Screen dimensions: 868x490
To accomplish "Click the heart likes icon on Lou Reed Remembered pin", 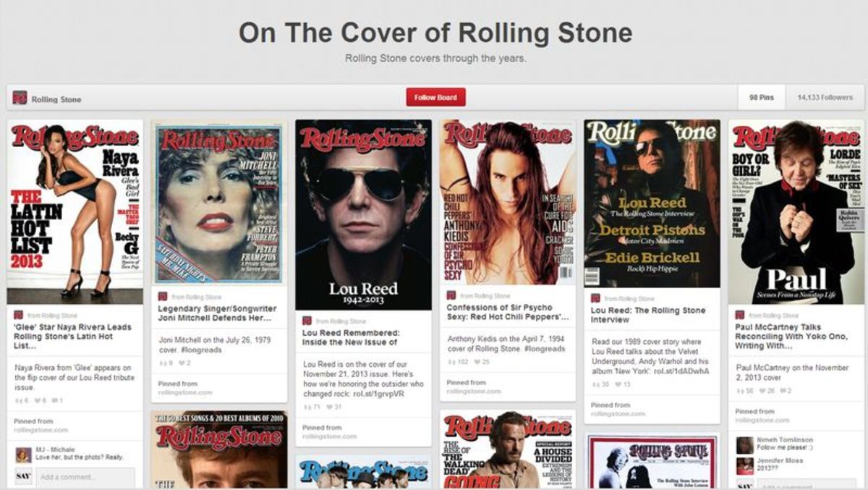I will point(328,407).
